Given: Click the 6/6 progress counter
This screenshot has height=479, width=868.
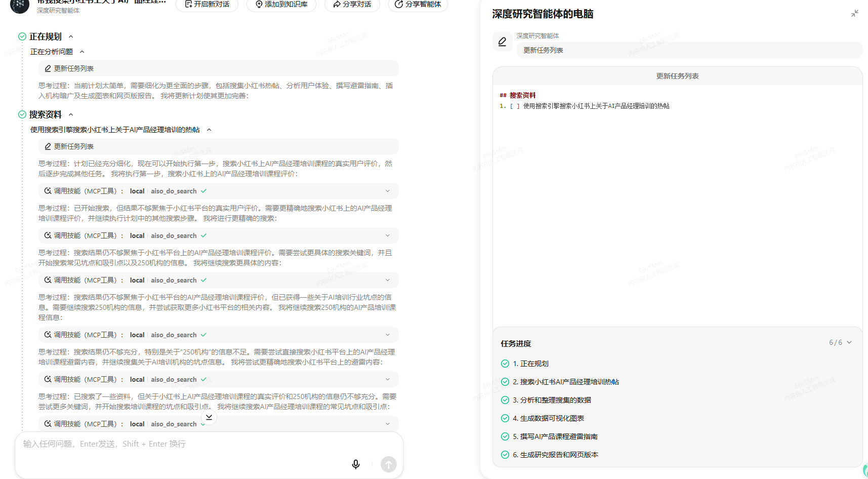Looking at the screenshot, I should [836, 342].
